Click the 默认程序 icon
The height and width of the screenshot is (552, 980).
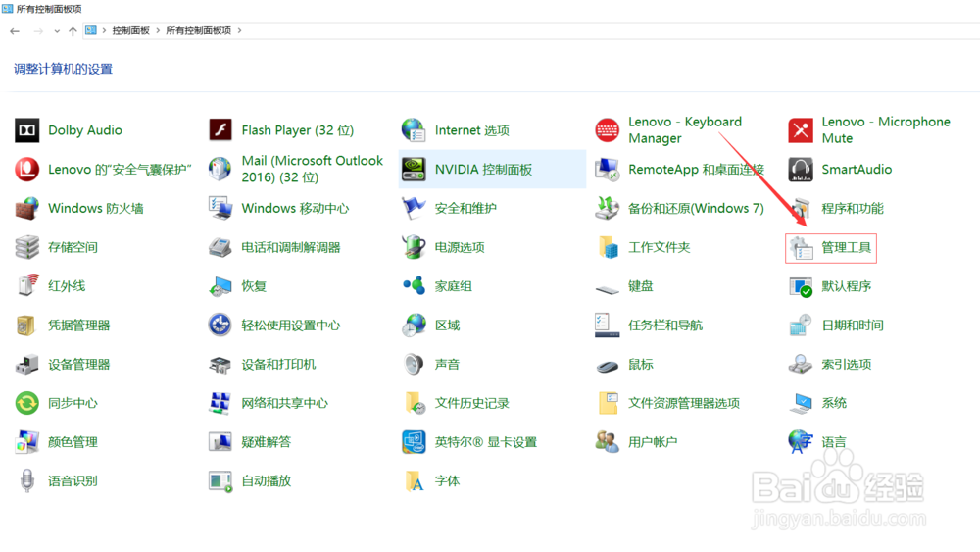(801, 286)
